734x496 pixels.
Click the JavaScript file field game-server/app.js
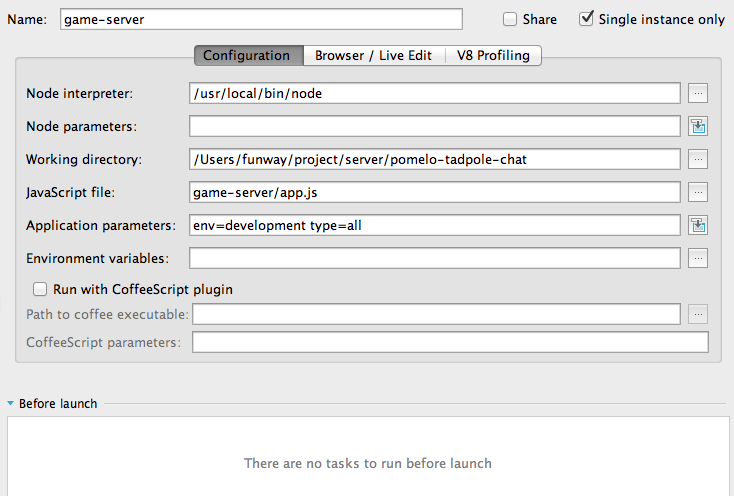(x=434, y=192)
